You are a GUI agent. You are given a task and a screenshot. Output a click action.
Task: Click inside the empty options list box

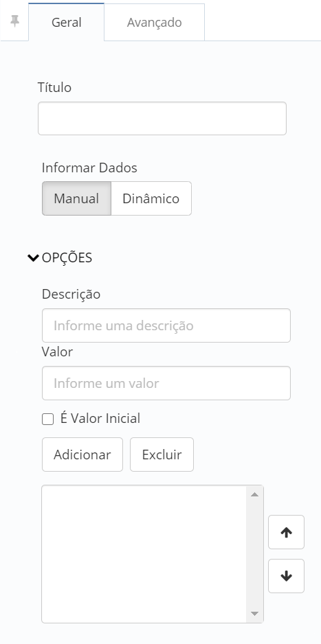(x=144, y=554)
